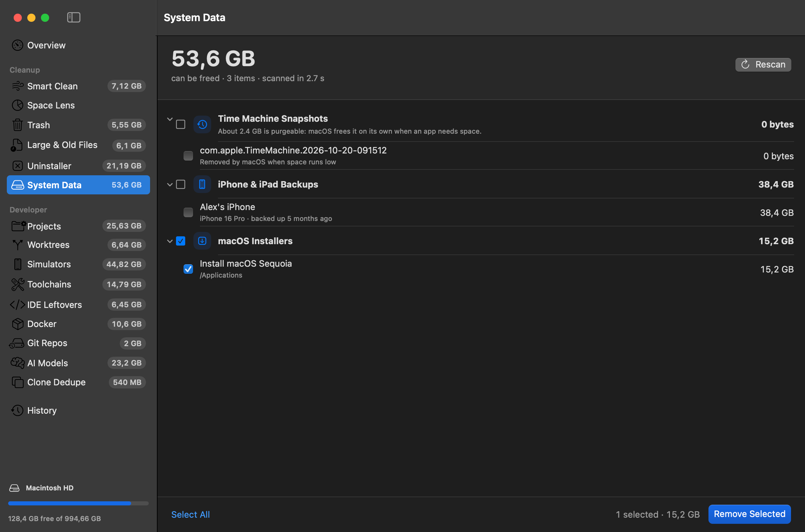The height and width of the screenshot is (532, 805).
Task: Click the Remove Selected button
Action: (x=749, y=514)
